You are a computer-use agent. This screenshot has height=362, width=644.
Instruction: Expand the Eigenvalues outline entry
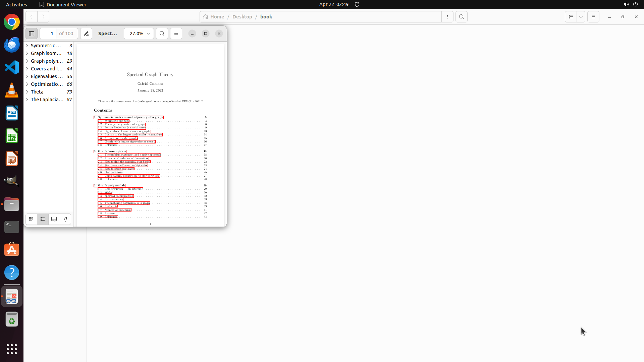pos(27,76)
